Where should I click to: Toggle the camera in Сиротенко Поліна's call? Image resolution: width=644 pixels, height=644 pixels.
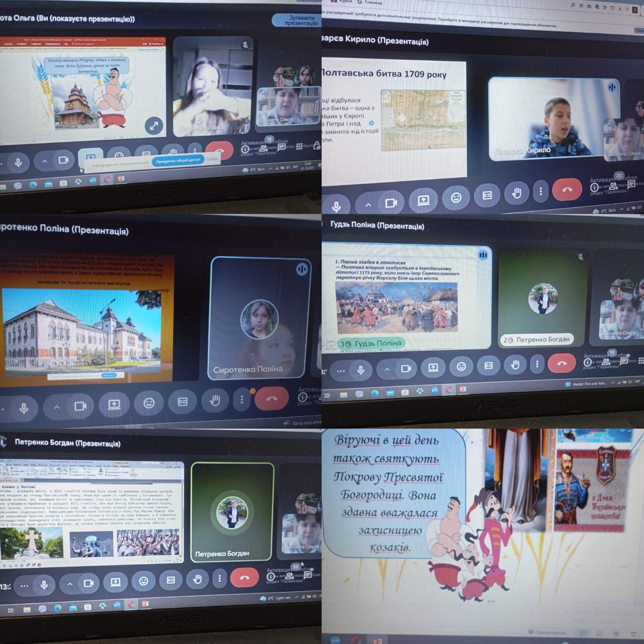tap(80, 406)
